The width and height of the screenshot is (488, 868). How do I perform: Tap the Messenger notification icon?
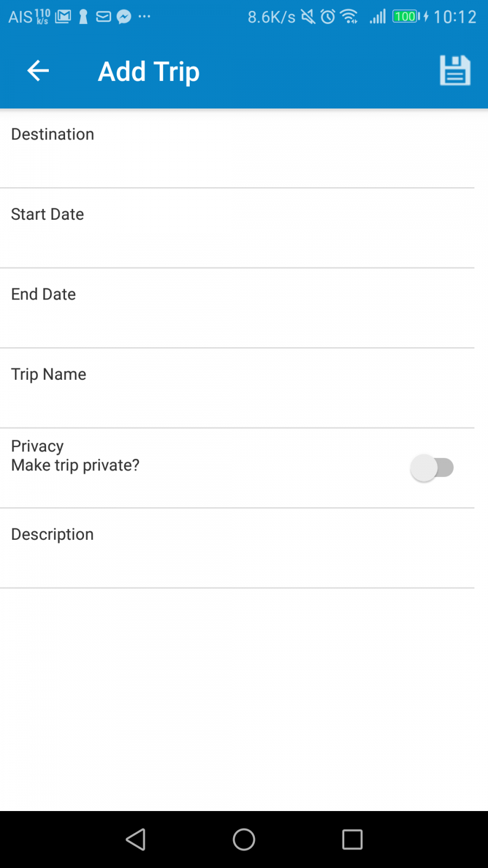pyautogui.click(x=124, y=17)
